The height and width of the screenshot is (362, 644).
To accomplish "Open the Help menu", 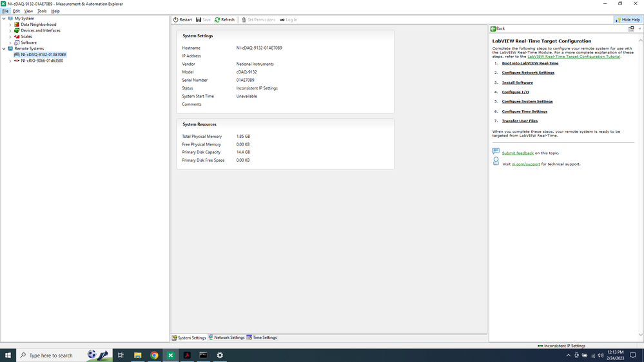I will [55, 11].
